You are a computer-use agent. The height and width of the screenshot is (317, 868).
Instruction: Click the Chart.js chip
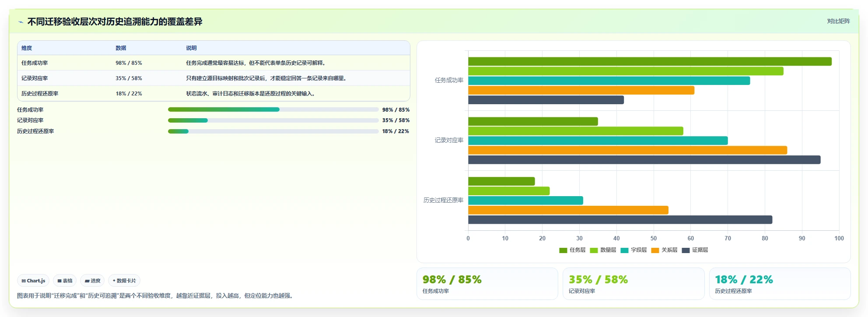point(33,281)
